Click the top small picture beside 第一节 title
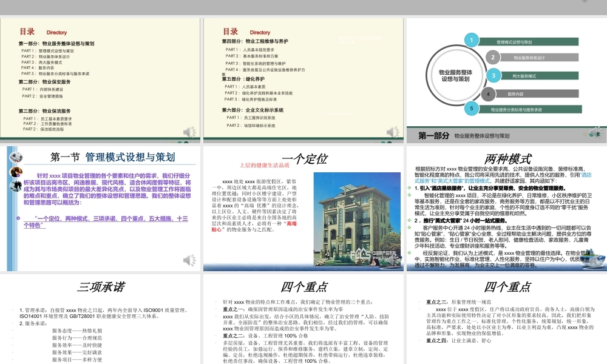Viewport: 607px width, 364px height. coord(16,157)
